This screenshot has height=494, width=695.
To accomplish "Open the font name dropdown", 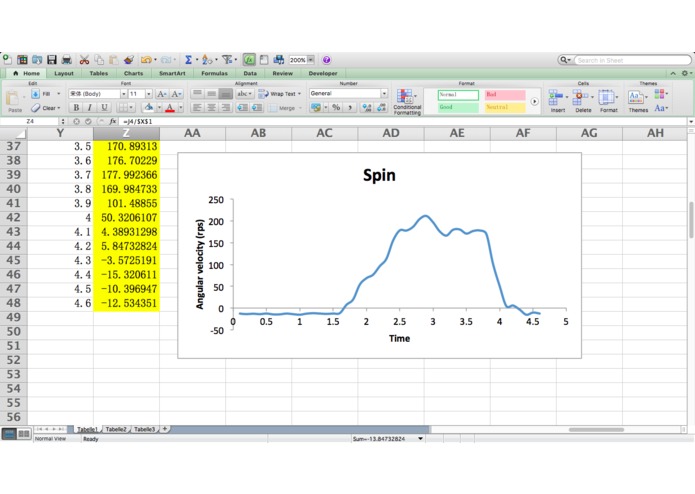I will (124, 93).
